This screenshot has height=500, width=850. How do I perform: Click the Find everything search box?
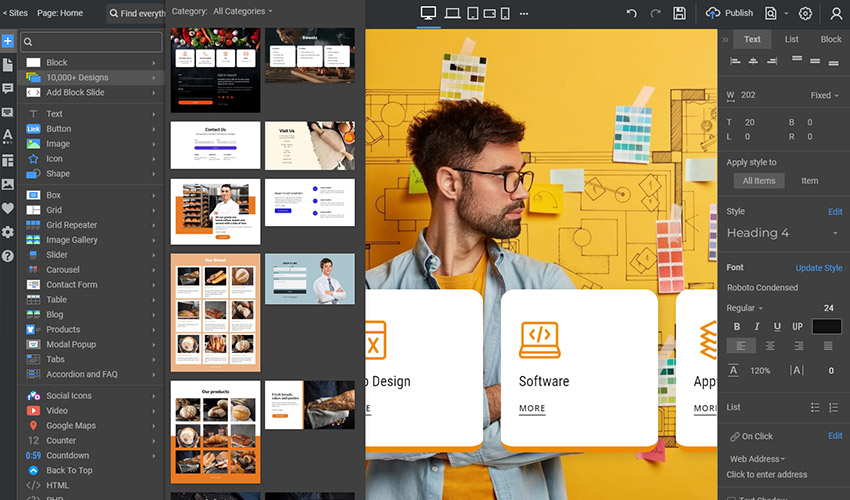137,13
